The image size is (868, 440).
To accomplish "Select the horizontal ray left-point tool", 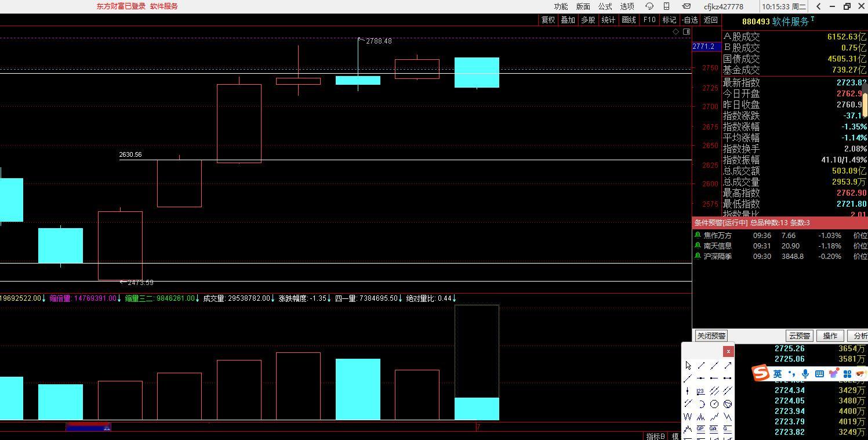I will click(x=714, y=378).
